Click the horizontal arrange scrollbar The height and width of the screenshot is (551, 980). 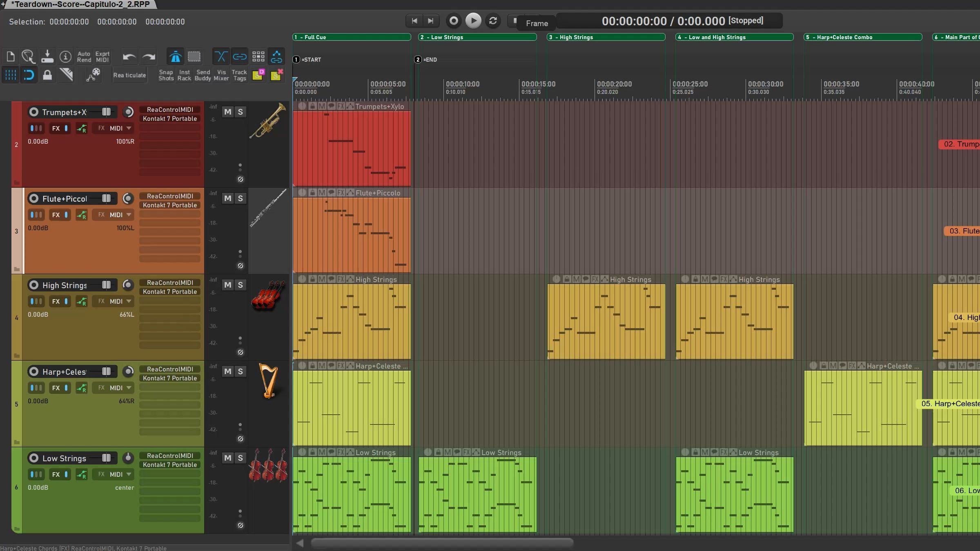[442, 543]
